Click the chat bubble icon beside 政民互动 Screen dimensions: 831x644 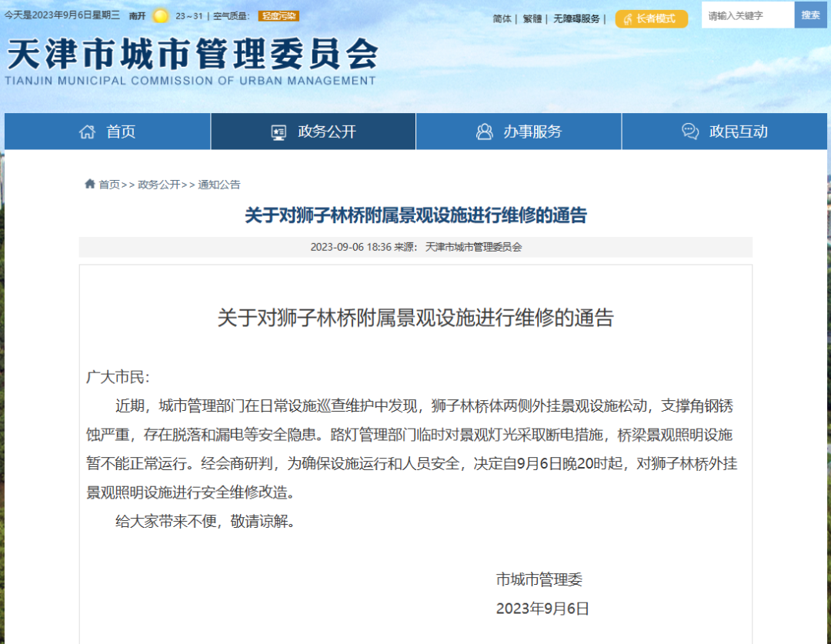point(690,132)
